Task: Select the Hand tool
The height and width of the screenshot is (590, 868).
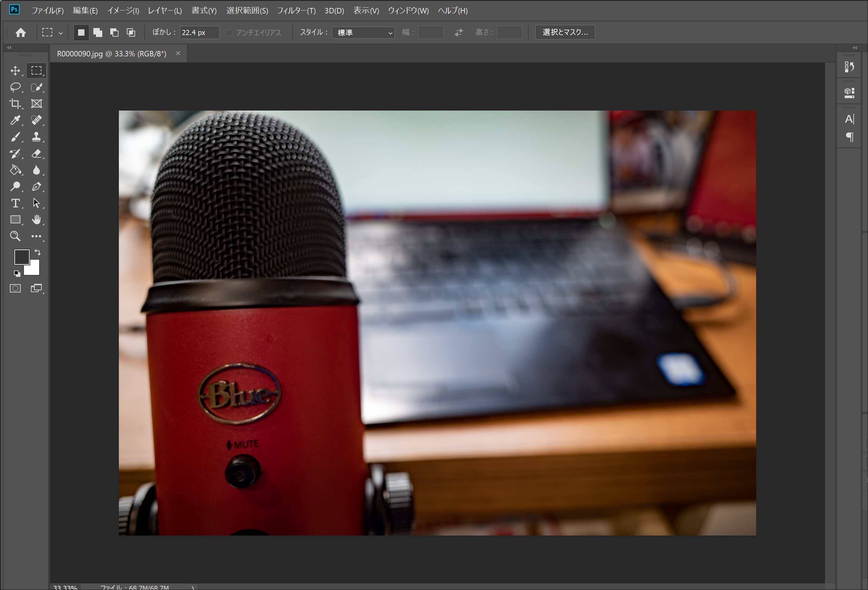Action: click(x=36, y=219)
